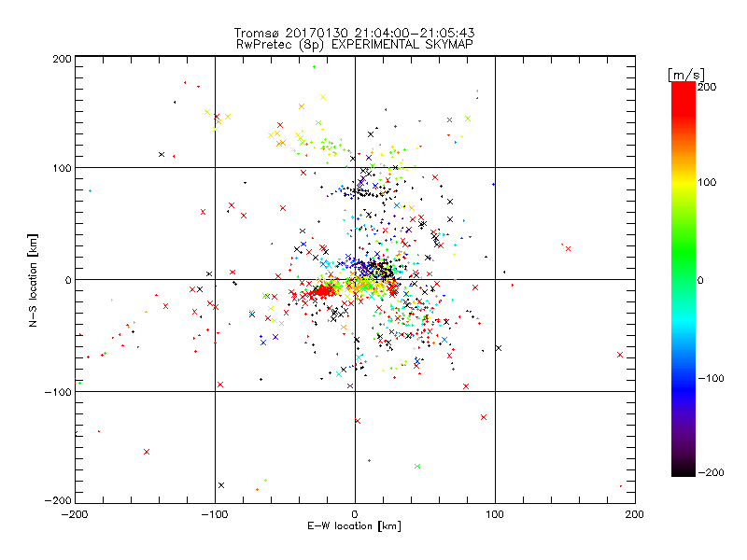This screenshot has width=747, height=560.
Task: Pick the black bottom of the velocity colorbar
Action: tap(684, 470)
